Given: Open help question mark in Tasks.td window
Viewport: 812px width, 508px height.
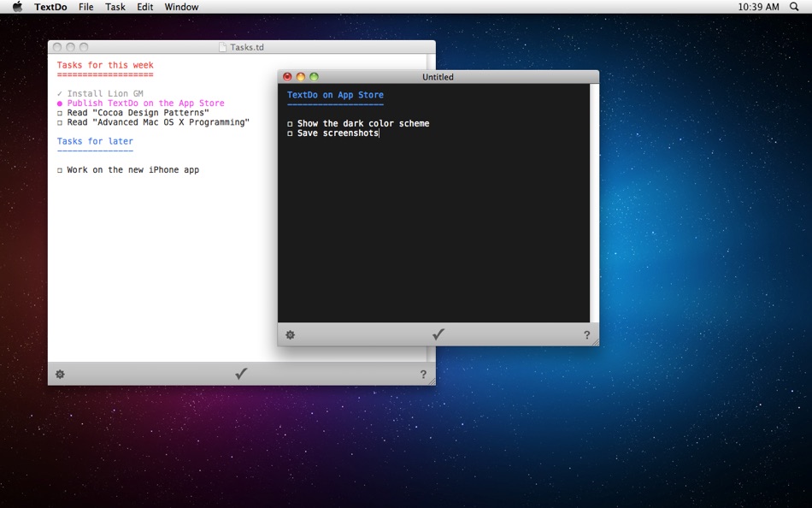Looking at the screenshot, I should pos(423,375).
